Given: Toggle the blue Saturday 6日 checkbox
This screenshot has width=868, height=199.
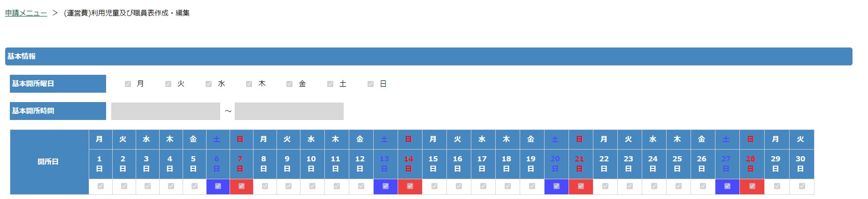Looking at the screenshot, I should pos(218,186).
